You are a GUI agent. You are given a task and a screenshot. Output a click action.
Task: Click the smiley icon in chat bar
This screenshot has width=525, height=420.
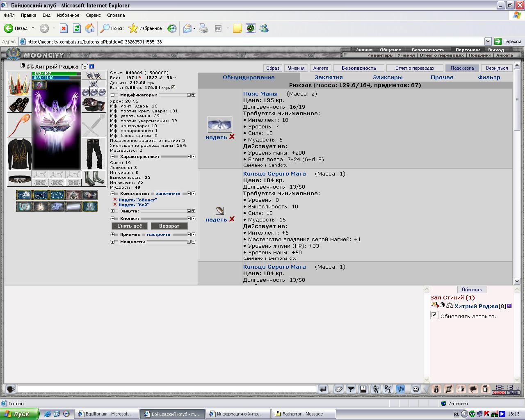click(416, 389)
